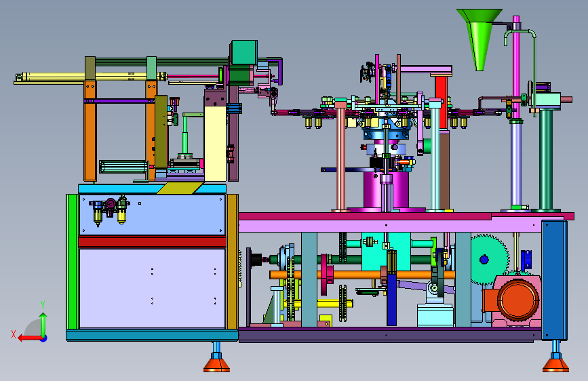
Task: Pick the pale yellow vertical panel
Action: (x=215, y=144)
